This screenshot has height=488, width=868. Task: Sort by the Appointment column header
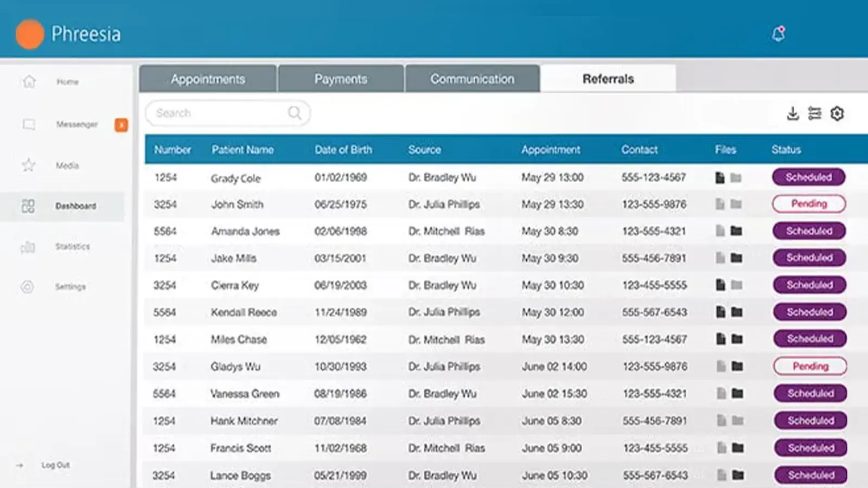[551, 150]
